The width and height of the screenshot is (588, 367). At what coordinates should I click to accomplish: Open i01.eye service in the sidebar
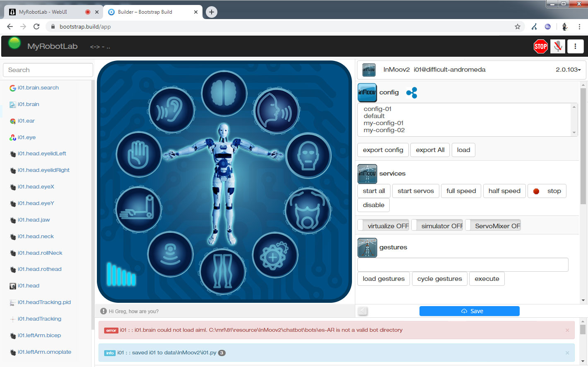[x=27, y=138]
